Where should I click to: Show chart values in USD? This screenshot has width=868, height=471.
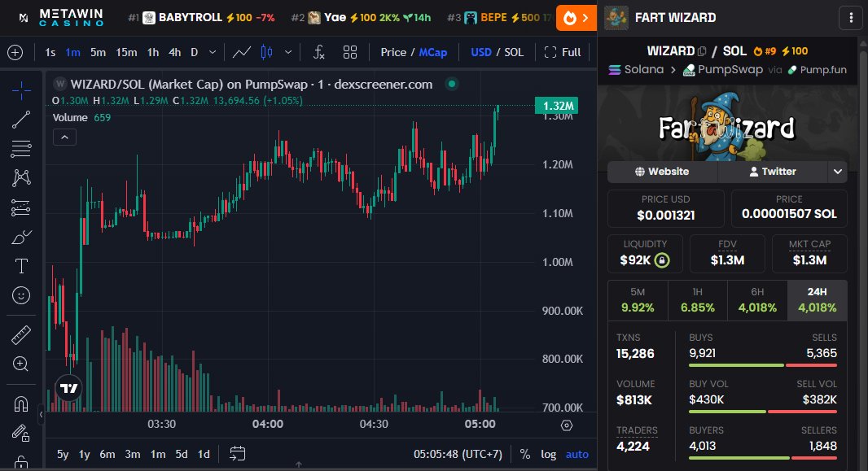click(x=481, y=53)
